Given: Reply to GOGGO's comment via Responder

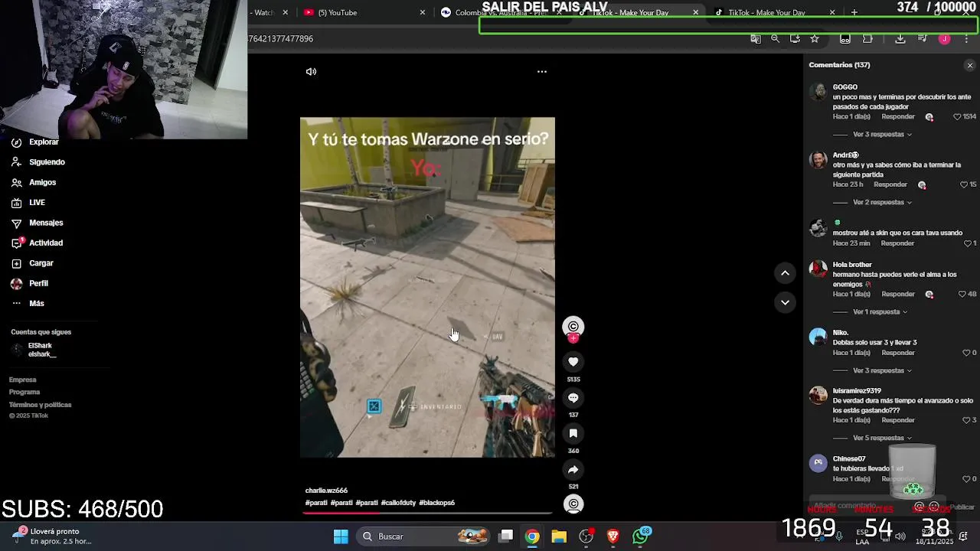Looking at the screenshot, I should click(x=898, y=116).
